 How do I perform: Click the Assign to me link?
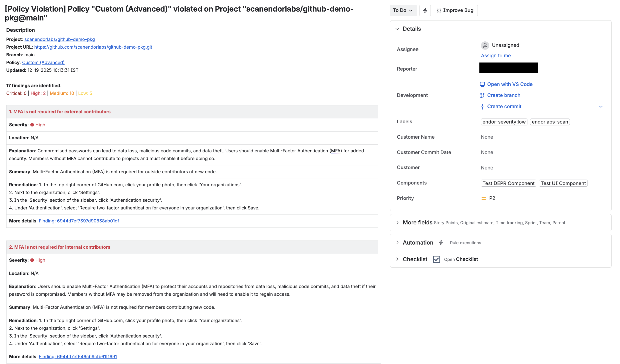pos(496,56)
